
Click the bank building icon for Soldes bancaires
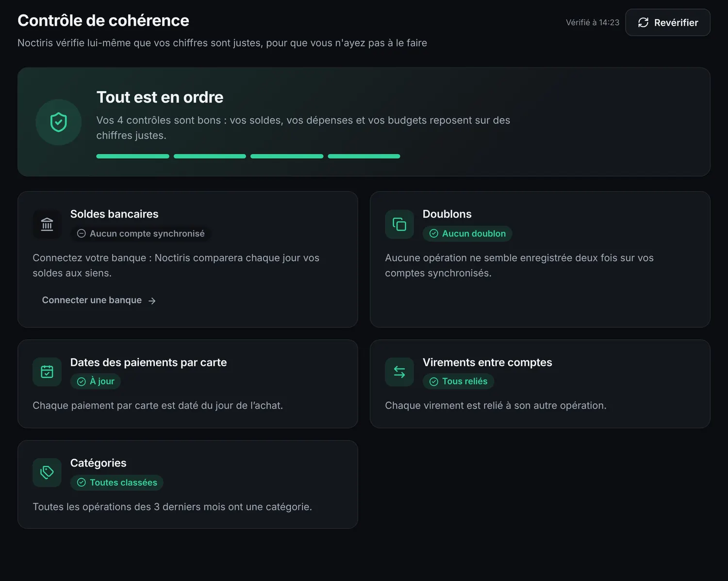tap(47, 224)
